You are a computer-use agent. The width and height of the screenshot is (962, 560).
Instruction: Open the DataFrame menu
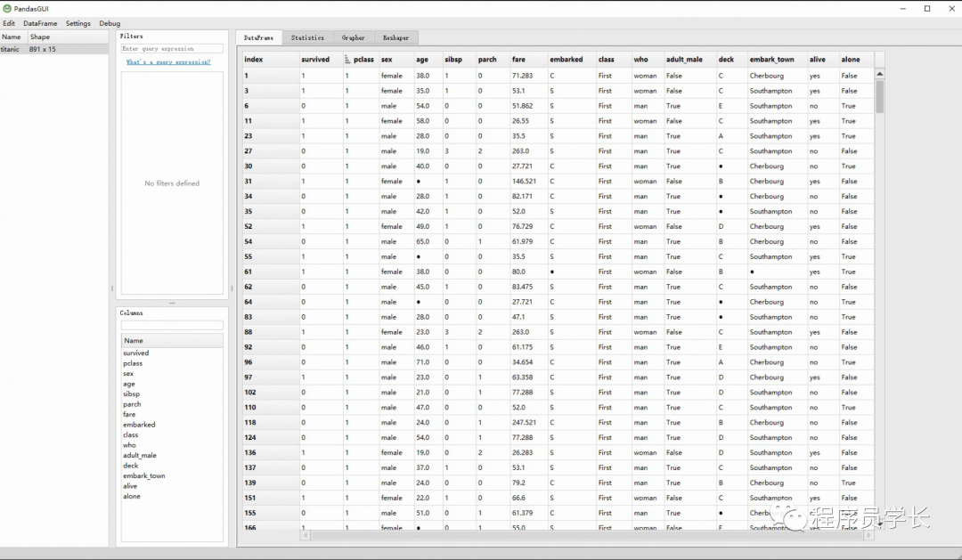[x=40, y=23]
